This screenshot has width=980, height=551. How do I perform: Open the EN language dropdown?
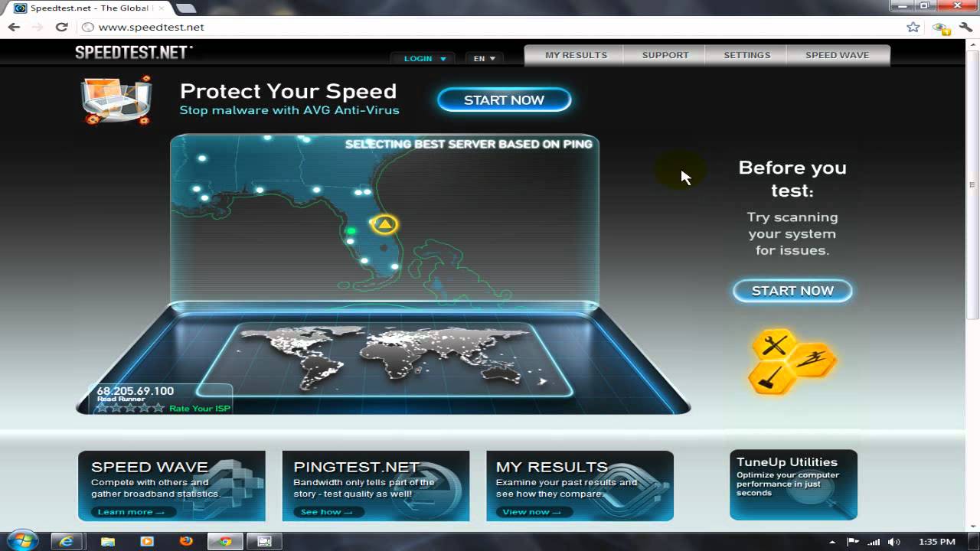[x=484, y=58]
